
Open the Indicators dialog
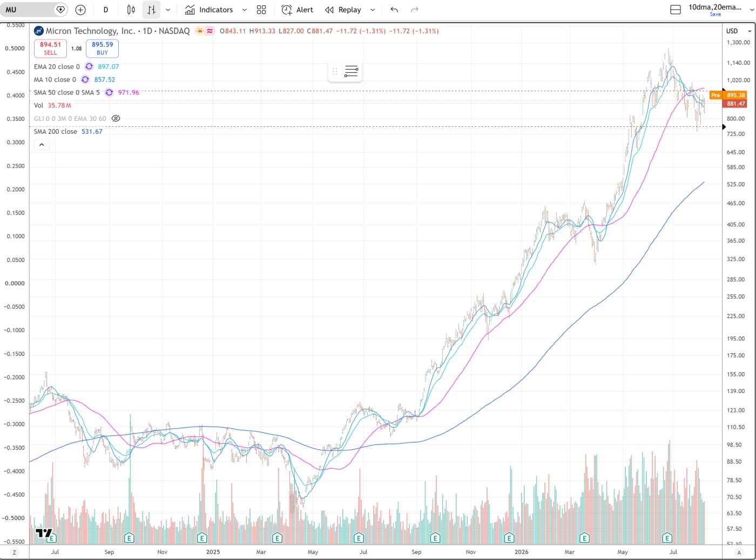(x=209, y=10)
